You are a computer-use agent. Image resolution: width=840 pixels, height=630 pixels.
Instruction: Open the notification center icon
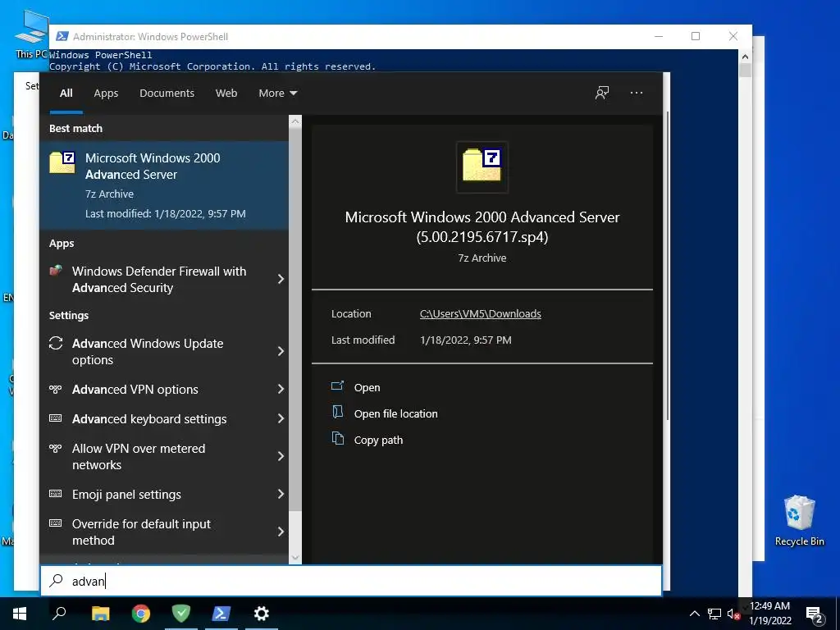pos(815,615)
